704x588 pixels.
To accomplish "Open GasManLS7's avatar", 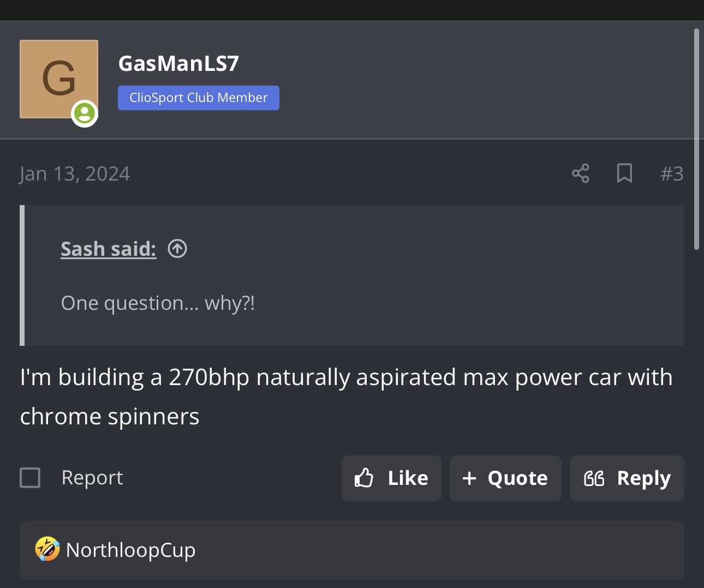I will tap(59, 79).
